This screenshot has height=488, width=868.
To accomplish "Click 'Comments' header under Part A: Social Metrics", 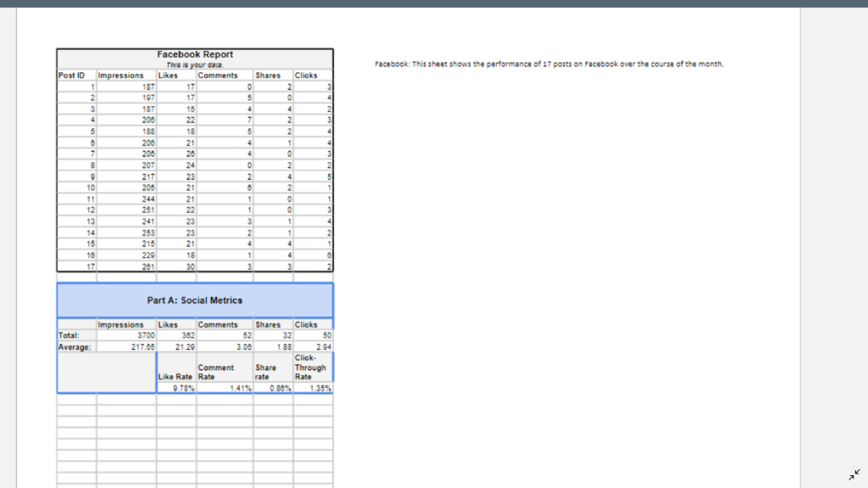I will click(218, 324).
